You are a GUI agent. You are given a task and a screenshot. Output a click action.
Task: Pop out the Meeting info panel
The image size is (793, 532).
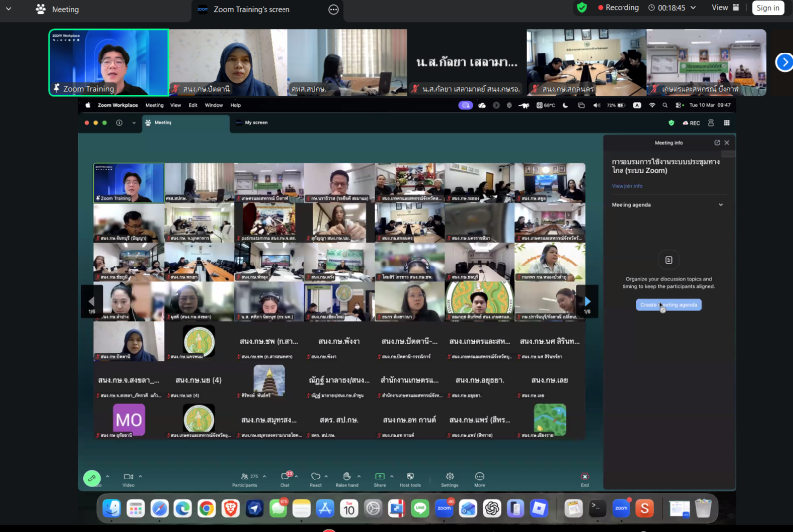716,143
